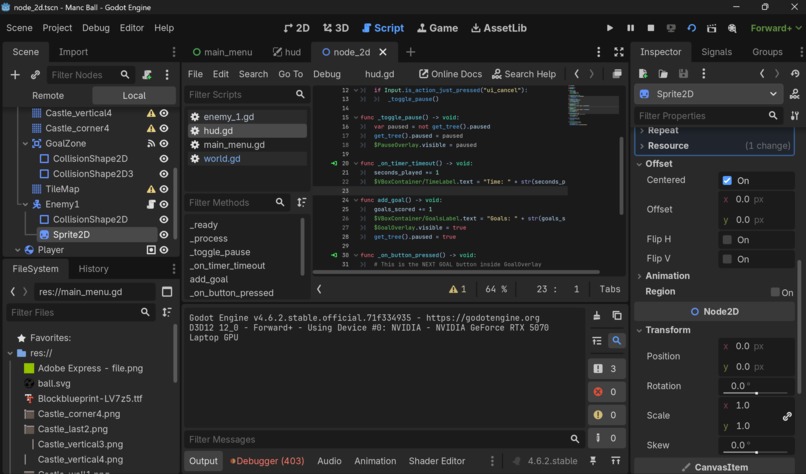Click the signal icon on GoalZone
The image size is (806, 474).
(x=151, y=143)
